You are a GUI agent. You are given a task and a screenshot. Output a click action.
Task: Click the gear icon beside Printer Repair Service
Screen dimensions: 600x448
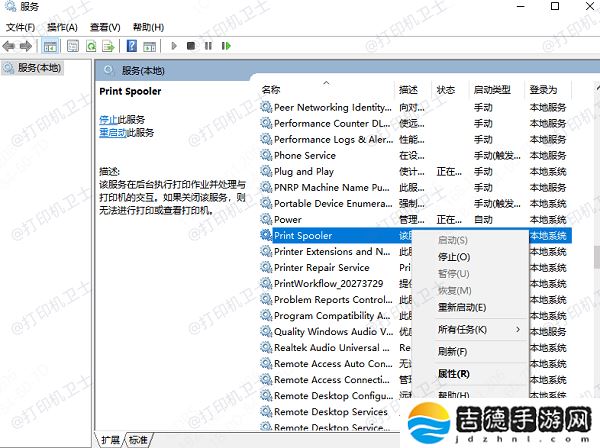[266, 267]
